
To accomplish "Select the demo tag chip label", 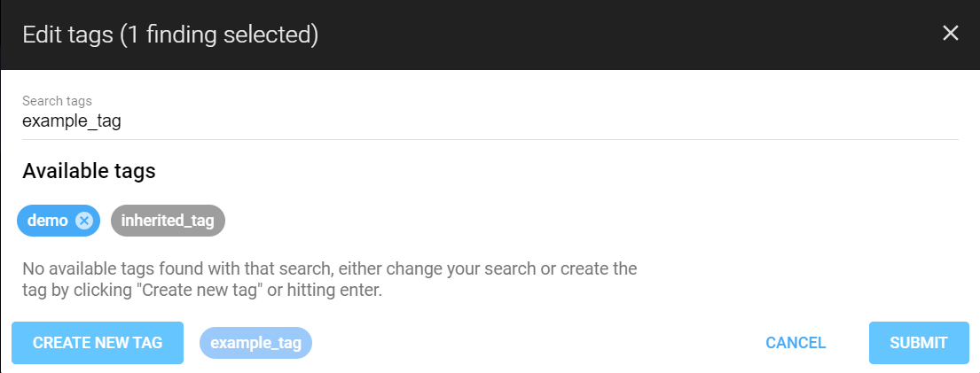I will [x=48, y=221].
